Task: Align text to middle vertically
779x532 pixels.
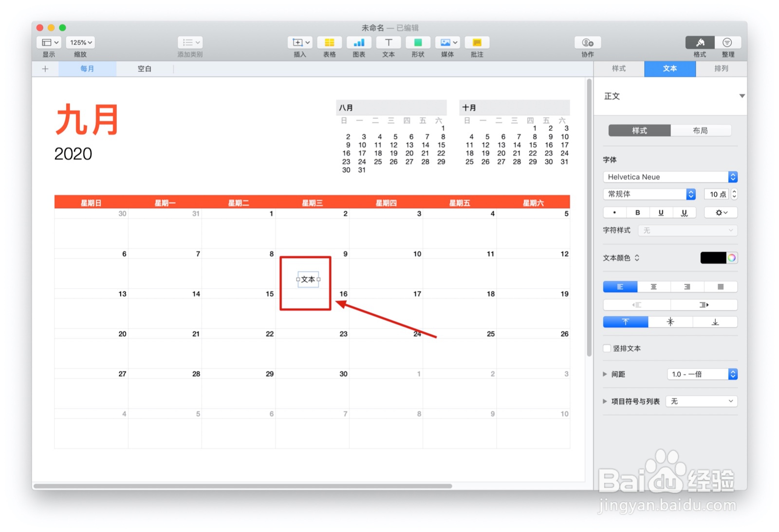Action: (x=670, y=322)
